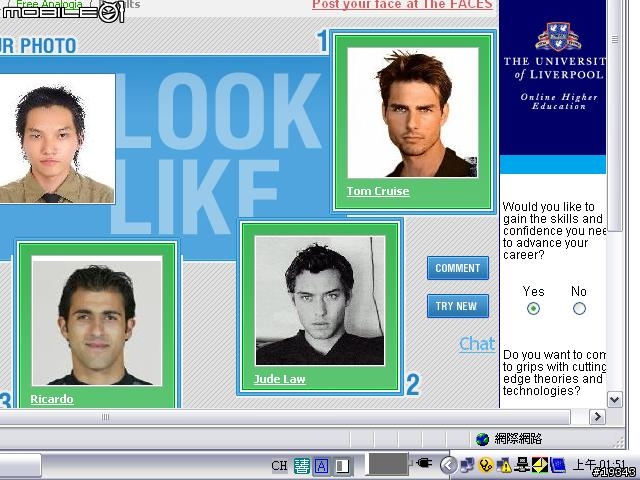Click the TRY NEW button
The height and width of the screenshot is (480, 640).
click(x=458, y=306)
